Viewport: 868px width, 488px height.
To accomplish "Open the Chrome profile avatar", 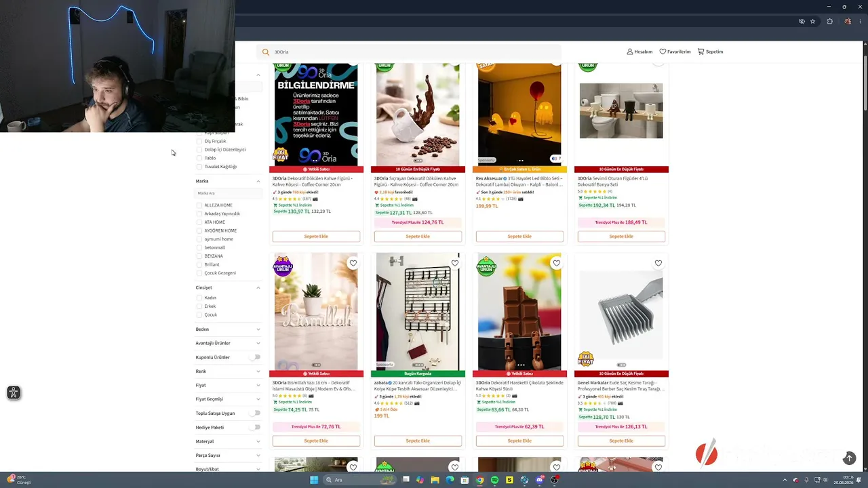I will point(848,21).
